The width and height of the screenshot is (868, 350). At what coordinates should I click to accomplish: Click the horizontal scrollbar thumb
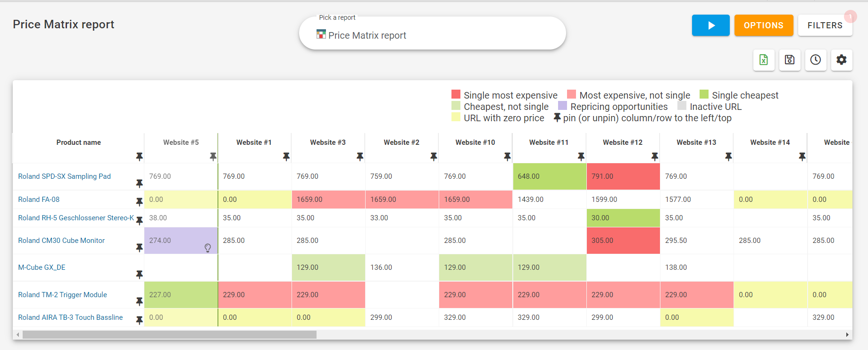click(x=169, y=334)
